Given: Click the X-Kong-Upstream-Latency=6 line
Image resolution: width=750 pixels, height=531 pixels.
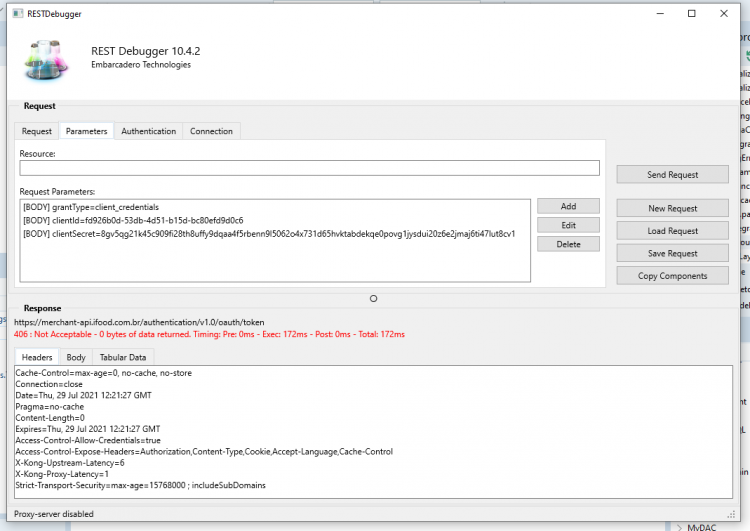Looking at the screenshot, I should [70, 463].
